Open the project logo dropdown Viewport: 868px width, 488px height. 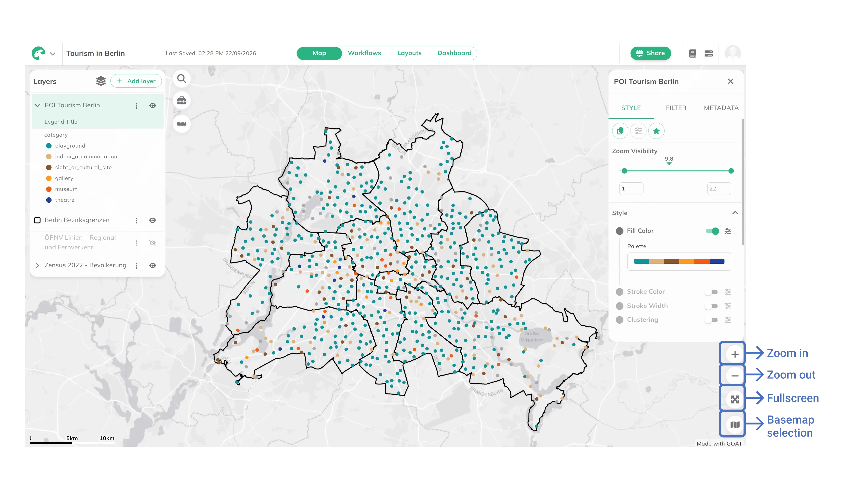coord(53,54)
